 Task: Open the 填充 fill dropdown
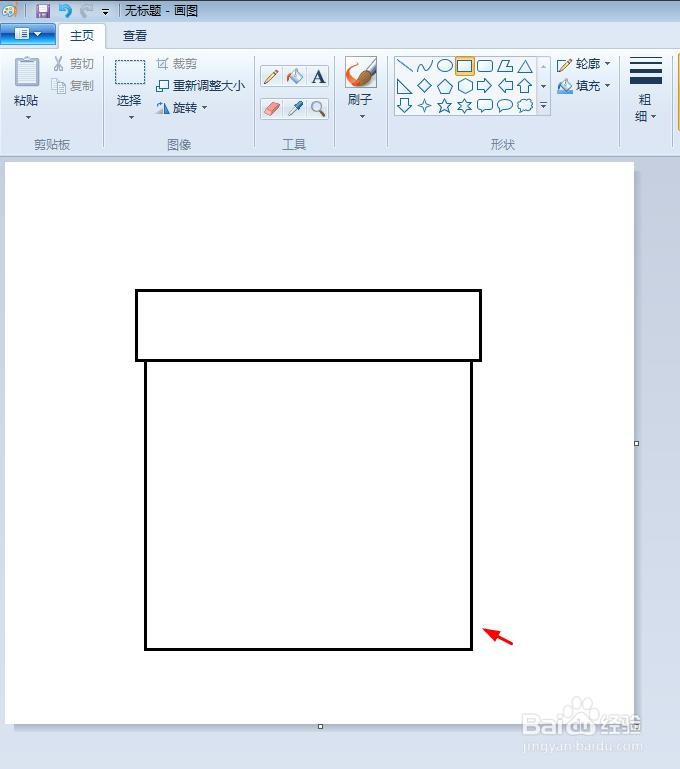(x=584, y=86)
